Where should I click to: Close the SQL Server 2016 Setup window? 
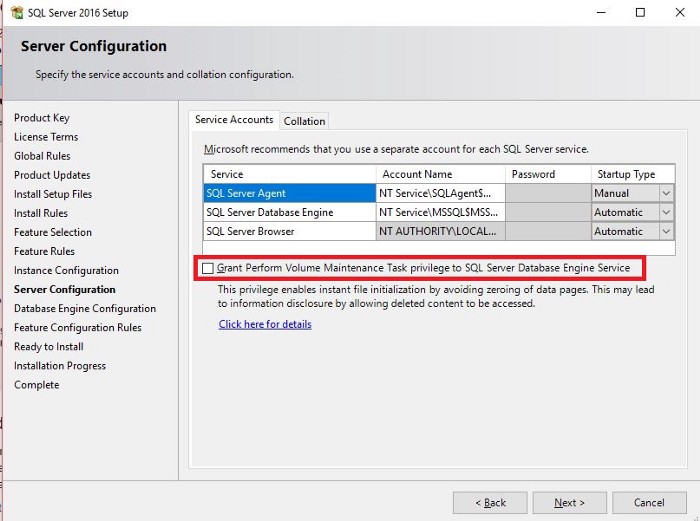point(679,13)
